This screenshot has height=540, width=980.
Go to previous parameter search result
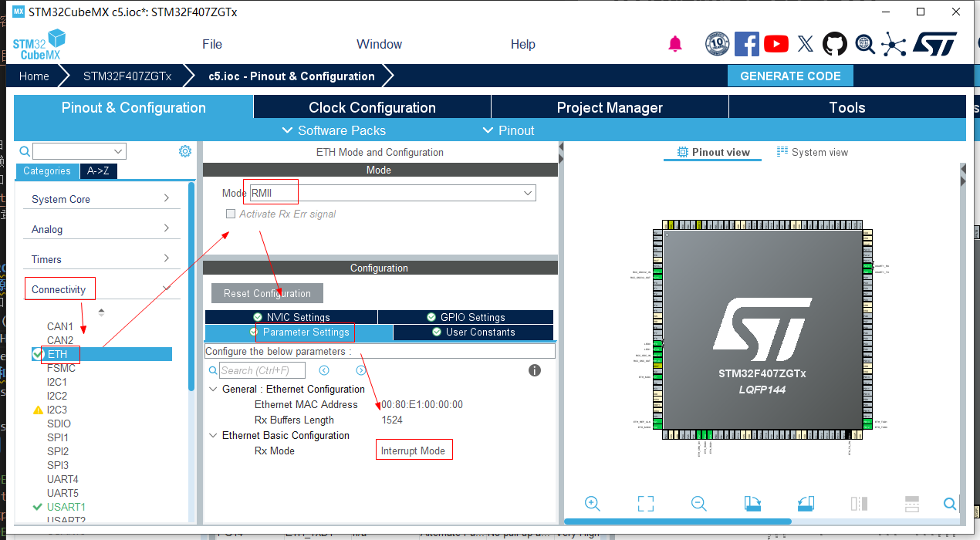tap(324, 370)
